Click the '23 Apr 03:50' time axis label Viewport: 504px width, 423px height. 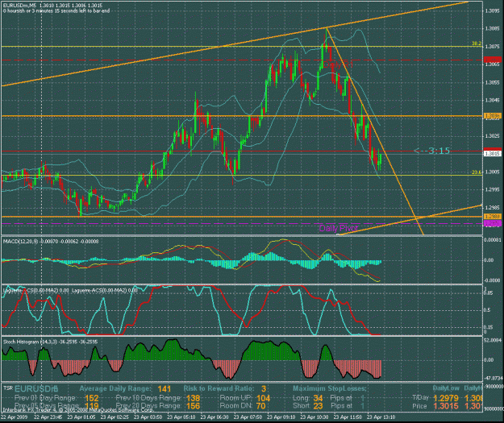148,417
